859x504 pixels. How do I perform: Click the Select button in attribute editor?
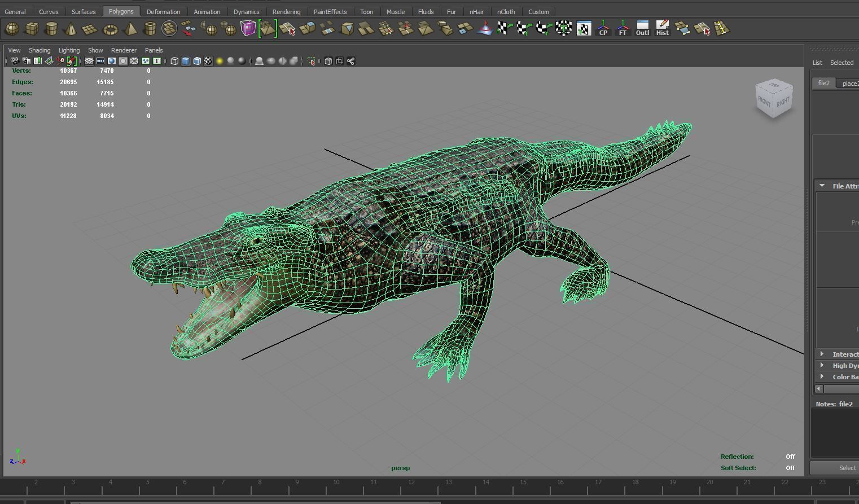click(835, 467)
